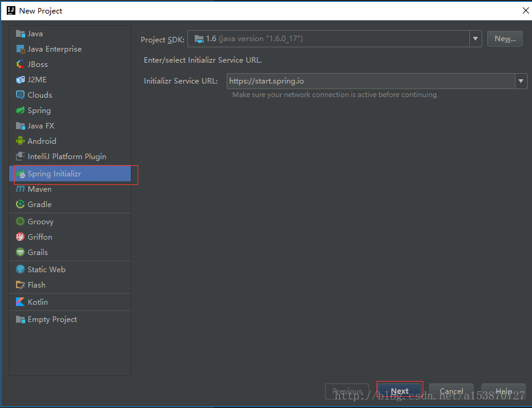Click the Java Enterprise icon
This screenshot has width=532, height=408.
pos(20,49)
